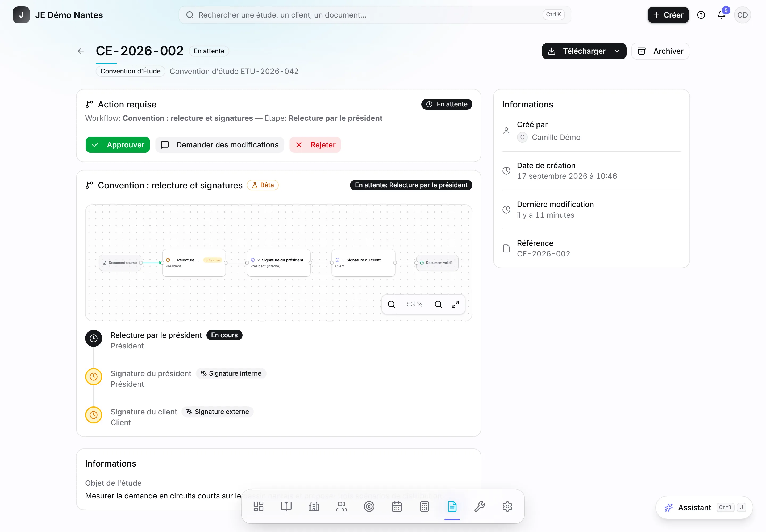This screenshot has height=532, width=766.
Task: Select the Document soumis workflow node
Action: pyautogui.click(x=120, y=263)
